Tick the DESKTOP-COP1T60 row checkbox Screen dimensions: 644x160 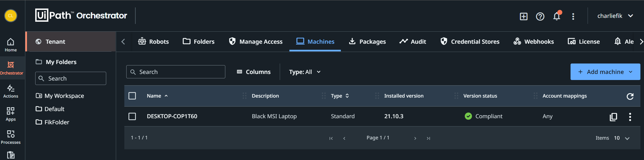132,117
